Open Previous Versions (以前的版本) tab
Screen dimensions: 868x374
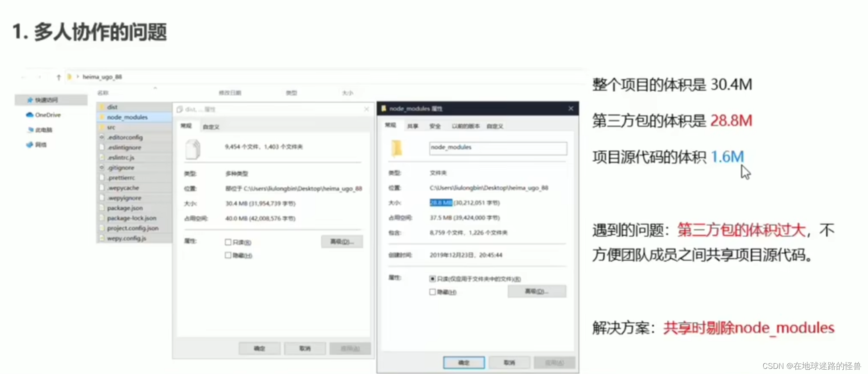coord(466,126)
